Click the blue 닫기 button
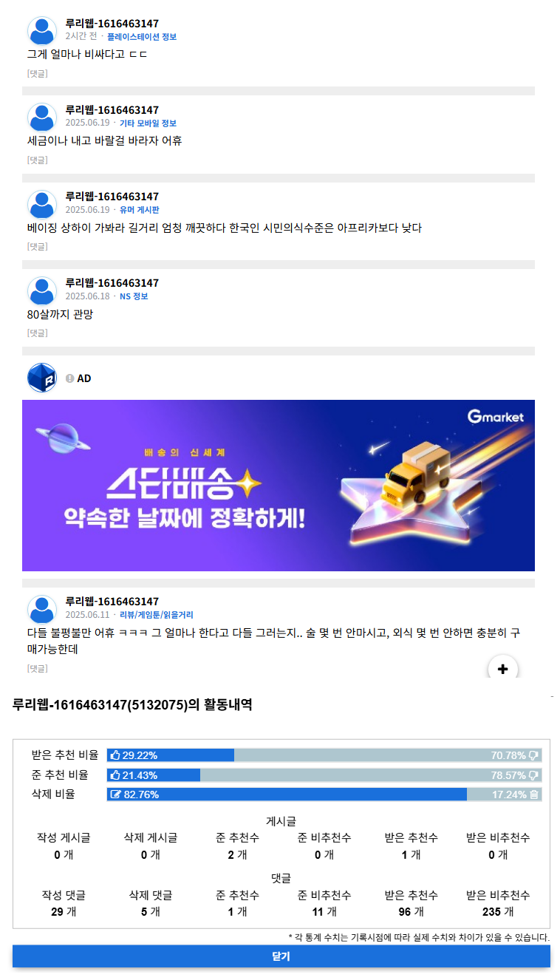 pyautogui.click(x=281, y=956)
